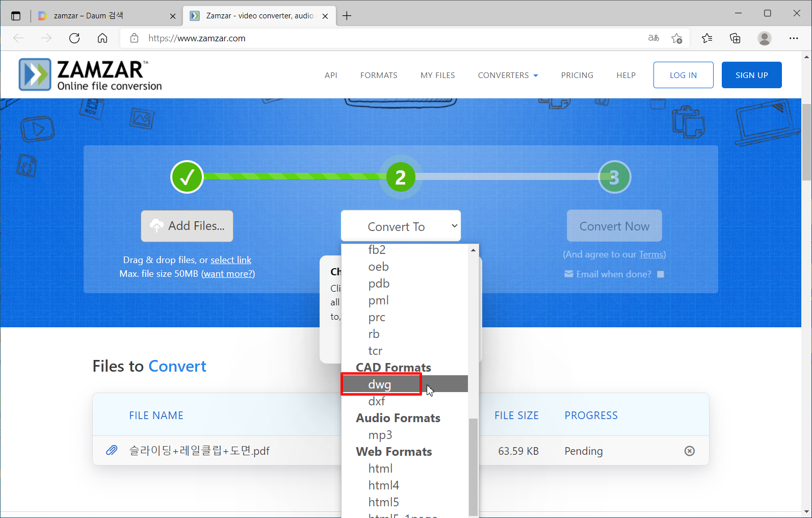The width and height of the screenshot is (812, 518).
Task: Open MY FILES nav link
Action: [x=438, y=75]
